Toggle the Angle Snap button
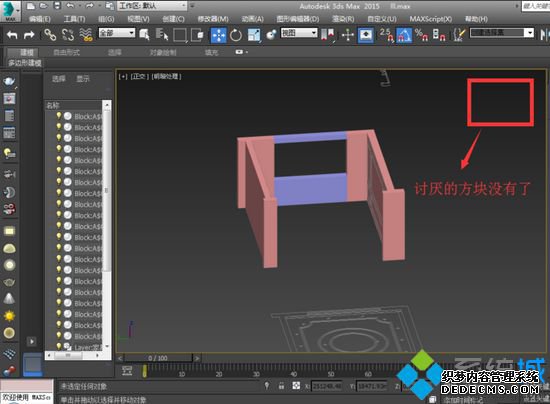The width and height of the screenshot is (550, 404). tap(404, 35)
